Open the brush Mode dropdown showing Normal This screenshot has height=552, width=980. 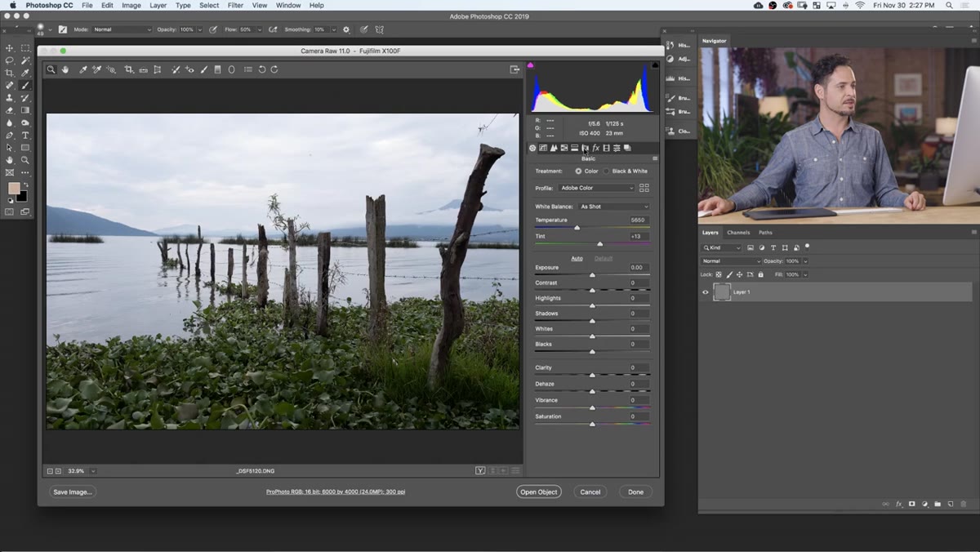point(122,29)
